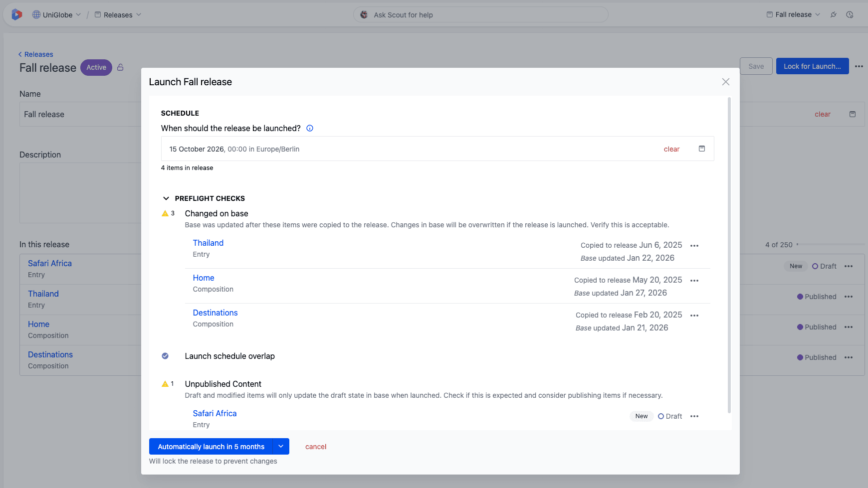This screenshot has width=868, height=488.
Task: Collapse the Preflight Checks section
Action: (x=166, y=198)
